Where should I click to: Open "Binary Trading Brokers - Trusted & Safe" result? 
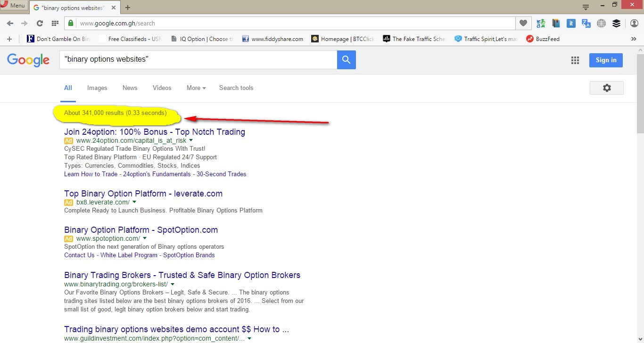tap(182, 275)
